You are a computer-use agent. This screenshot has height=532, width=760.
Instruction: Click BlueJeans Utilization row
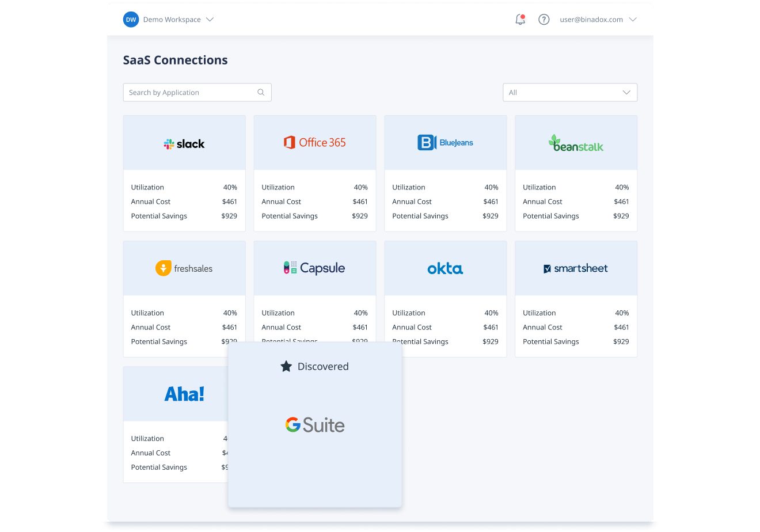[446, 187]
